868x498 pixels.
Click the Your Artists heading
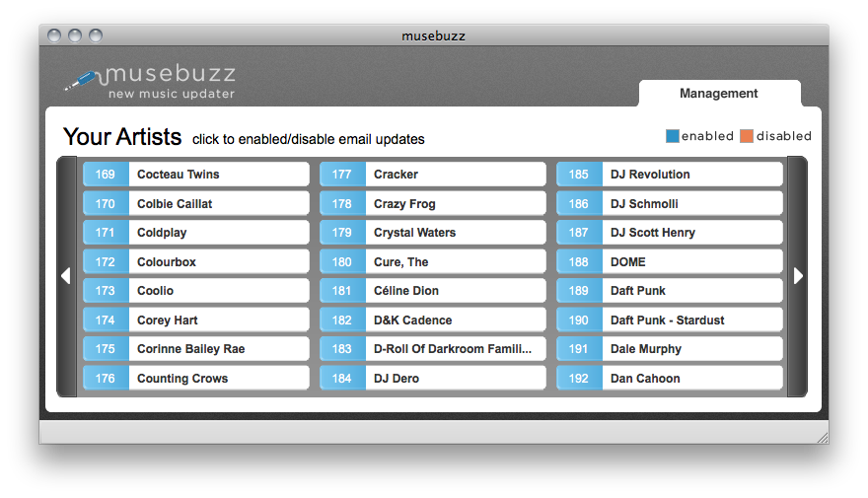tap(122, 137)
